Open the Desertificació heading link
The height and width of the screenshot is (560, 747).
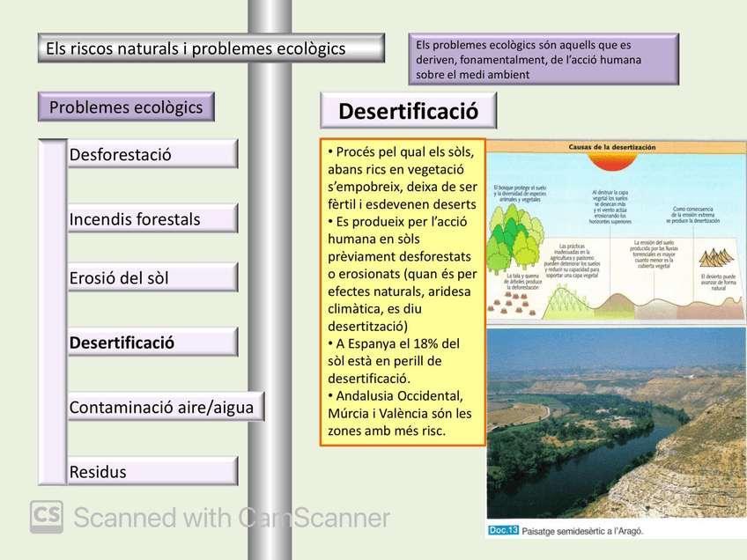click(x=408, y=111)
